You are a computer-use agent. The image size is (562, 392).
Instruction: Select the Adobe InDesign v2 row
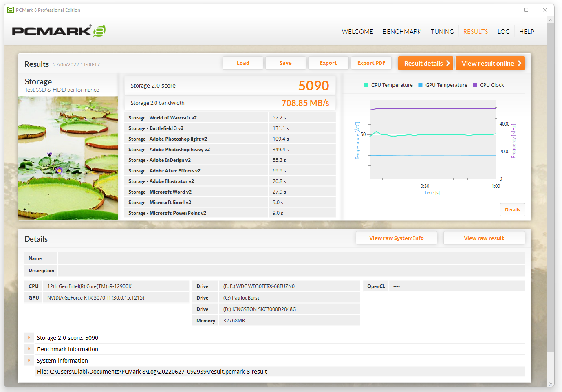click(230, 160)
